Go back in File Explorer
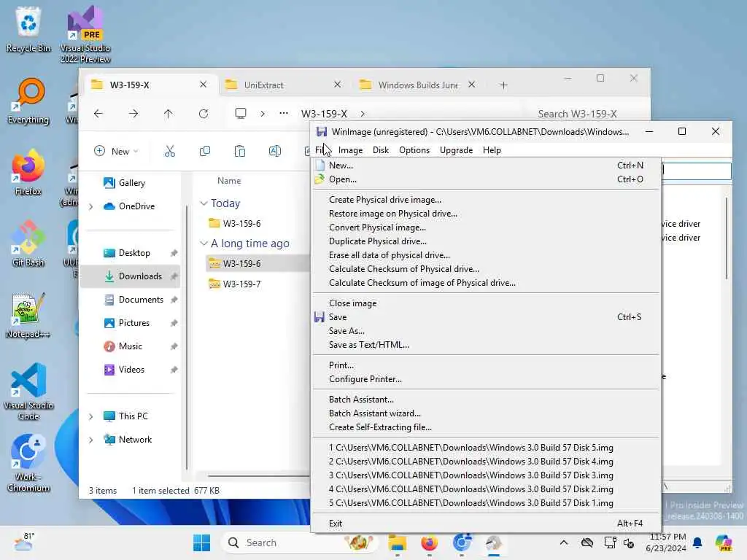Screen dimensions: 747x560 coord(98,113)
